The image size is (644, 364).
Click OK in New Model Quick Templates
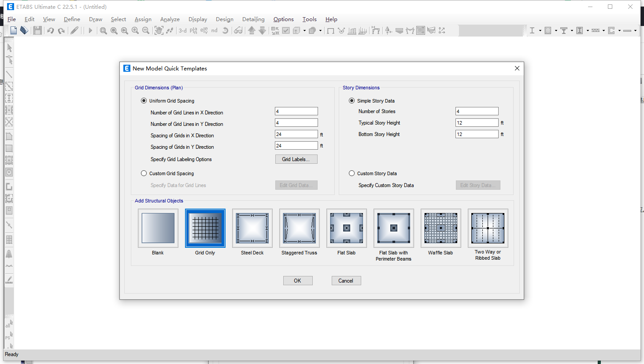tap(298, 280)
